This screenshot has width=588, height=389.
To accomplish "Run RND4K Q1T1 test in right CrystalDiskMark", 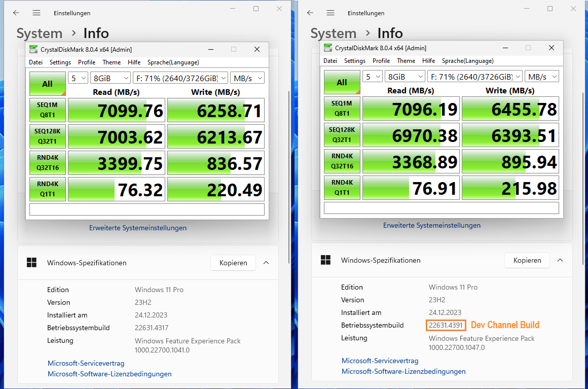I will point(342,187).
